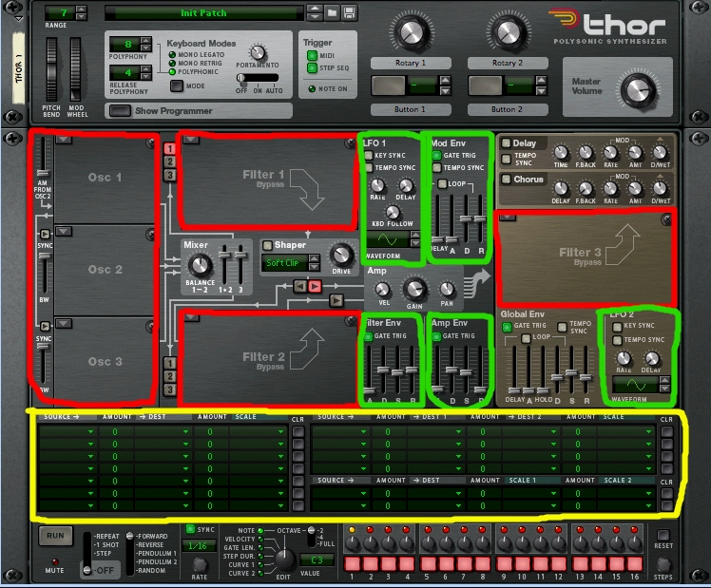Adjust the Amp Vel knob

tap(383, 290)
